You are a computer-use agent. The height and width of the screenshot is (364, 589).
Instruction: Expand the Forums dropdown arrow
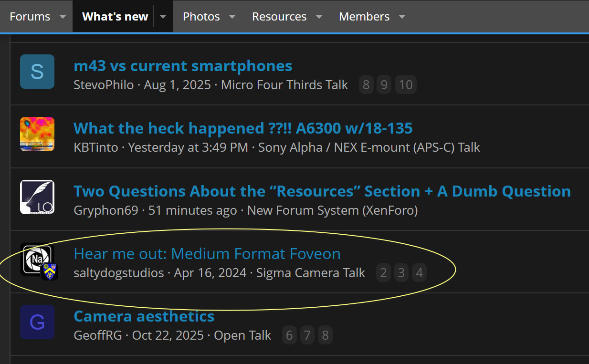point(63,17)
